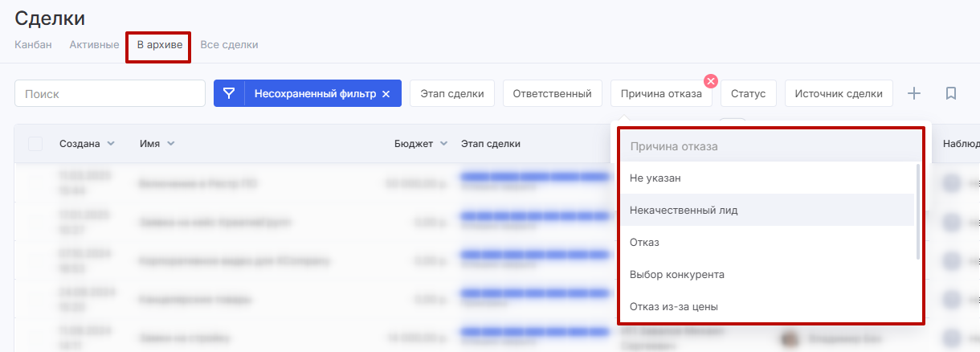Choose Некачественный лид from the list
Image resolution: width=980 pixels, height=352 pixels.
pos(684,210)
